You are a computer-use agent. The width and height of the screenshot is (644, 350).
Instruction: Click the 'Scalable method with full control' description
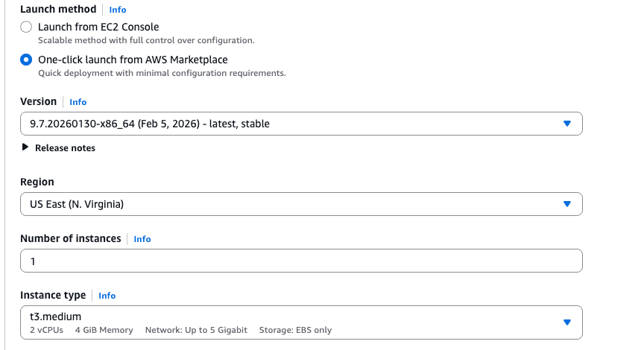pyautogui.click(x=146, y=40)
